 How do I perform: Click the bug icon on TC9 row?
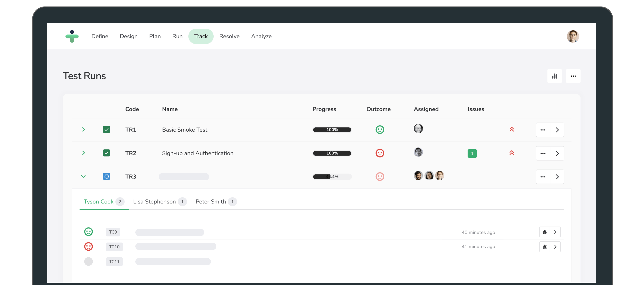coord(545,232)
